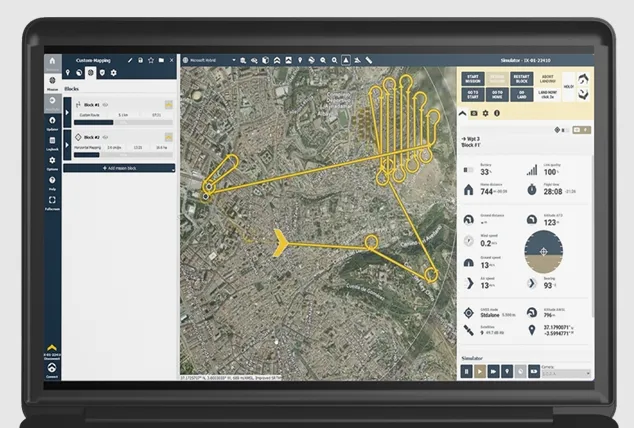
Task: Click the simulator camera button
Action: coord(534,371)
